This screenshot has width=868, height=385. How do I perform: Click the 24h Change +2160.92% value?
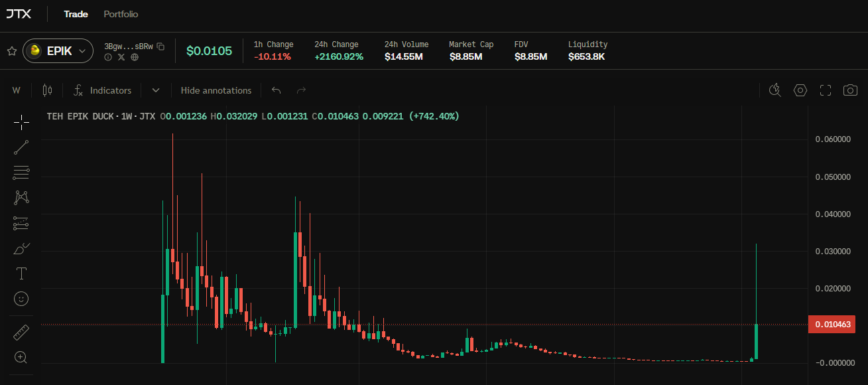[339, 56]
